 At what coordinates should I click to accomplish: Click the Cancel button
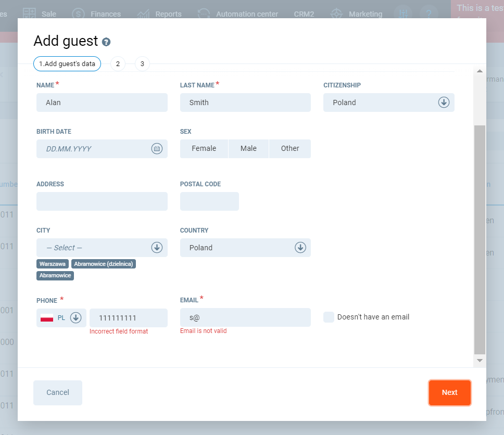click(x=58, y=392)
